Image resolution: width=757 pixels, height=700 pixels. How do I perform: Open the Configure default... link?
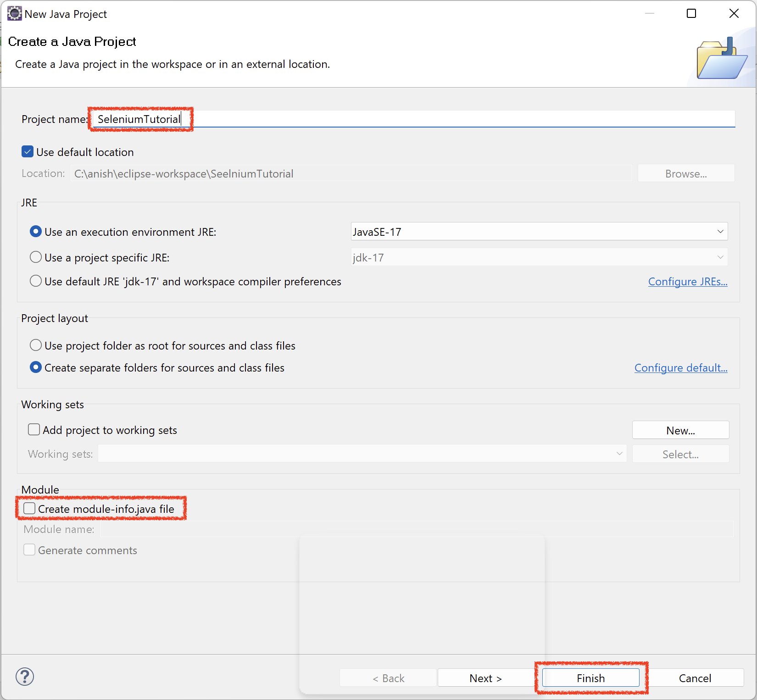[x=681, y=368]
